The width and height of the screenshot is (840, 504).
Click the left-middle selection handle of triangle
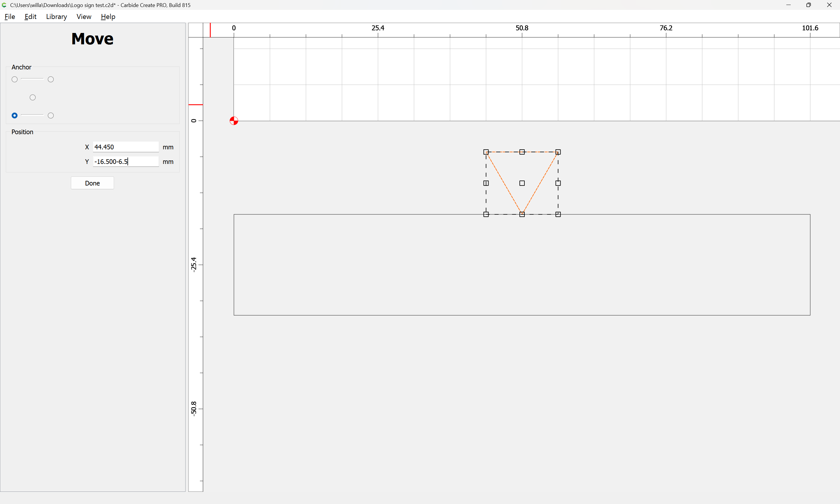(486, 183)
